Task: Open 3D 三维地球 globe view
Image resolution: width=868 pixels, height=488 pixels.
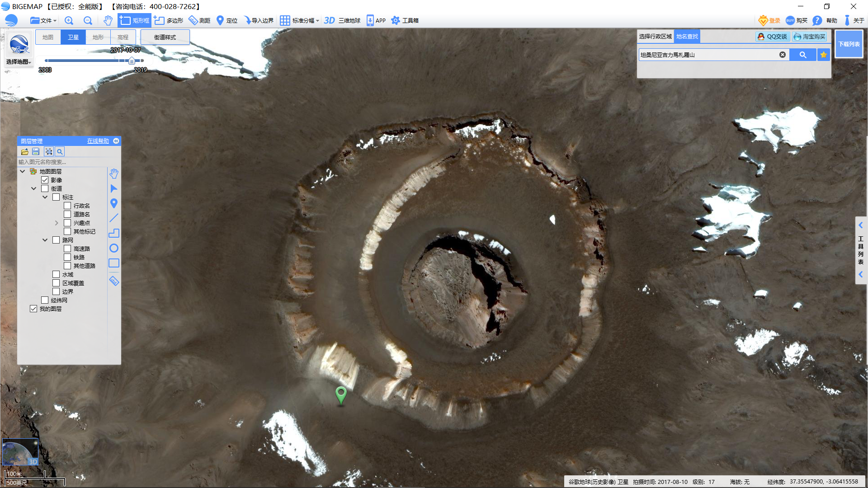Action: 342,20
